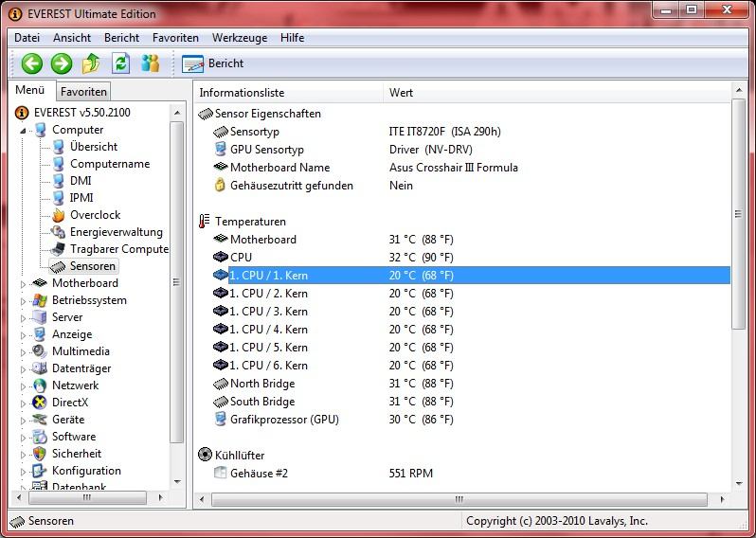756x538 pixels.
Task: Expand the Multimedia tree node
Action: [23, 352]
